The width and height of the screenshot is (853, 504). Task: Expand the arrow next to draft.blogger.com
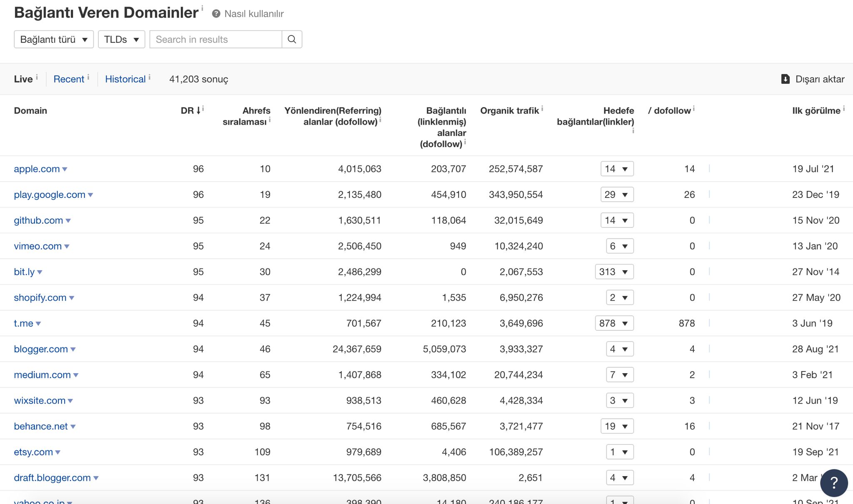point(96,478)
